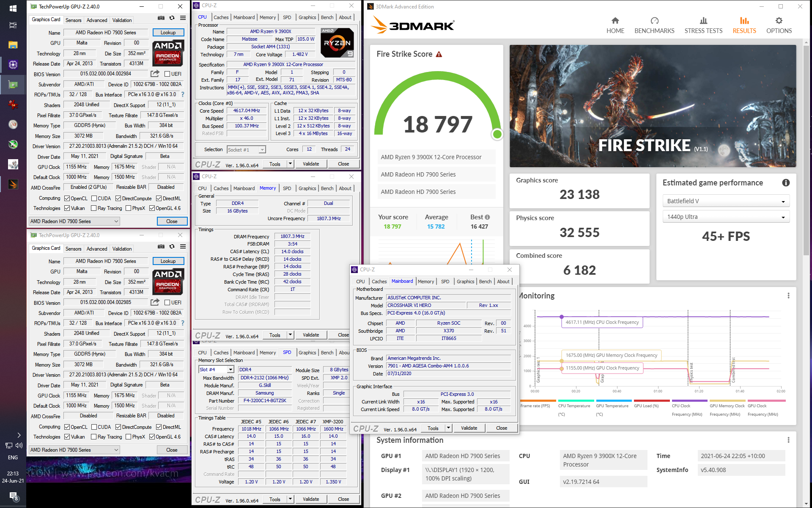Image resolution: width=812 pixels, height=508 pixels.
Task: Open the notification center icon
Action: pyautogui.click(x=13, y=497)
